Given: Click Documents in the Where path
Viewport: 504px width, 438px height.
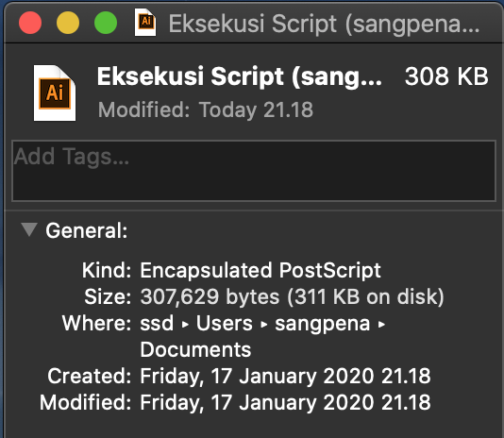Looking at the screenshot, I should 195,349.
